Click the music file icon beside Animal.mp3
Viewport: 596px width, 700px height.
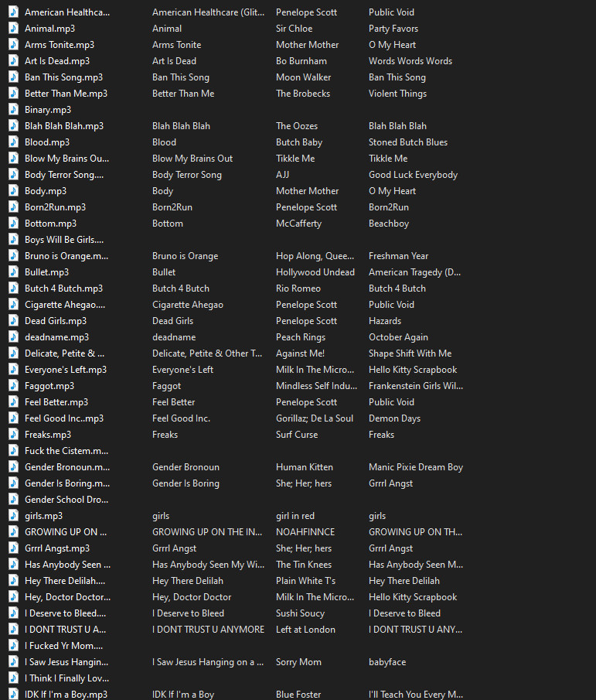click(14, 28)
